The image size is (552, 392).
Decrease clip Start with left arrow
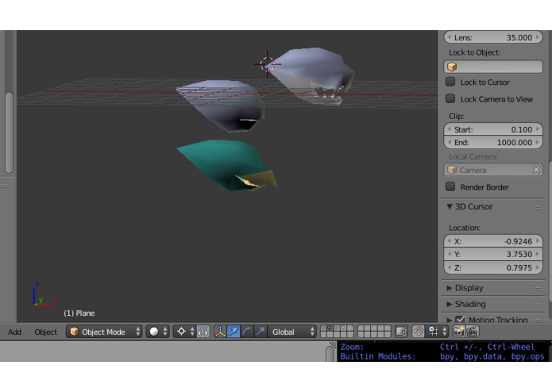(x=450, y=129)
